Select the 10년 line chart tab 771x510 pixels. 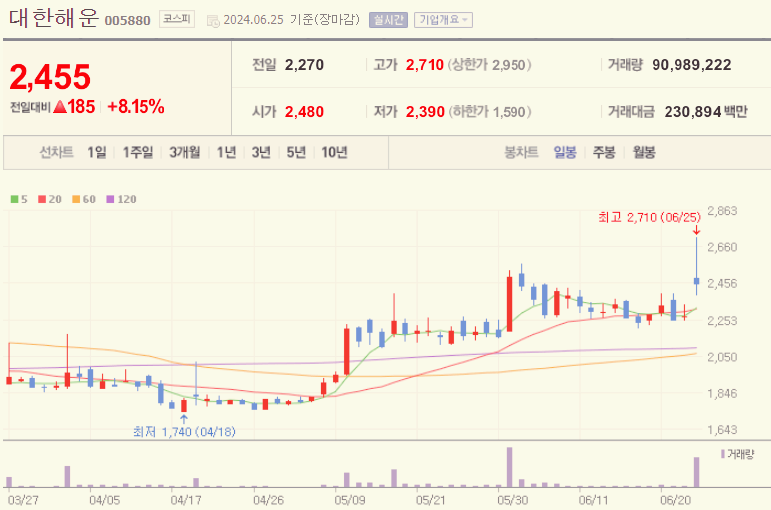pyautogui.click(x=334, y=152)
